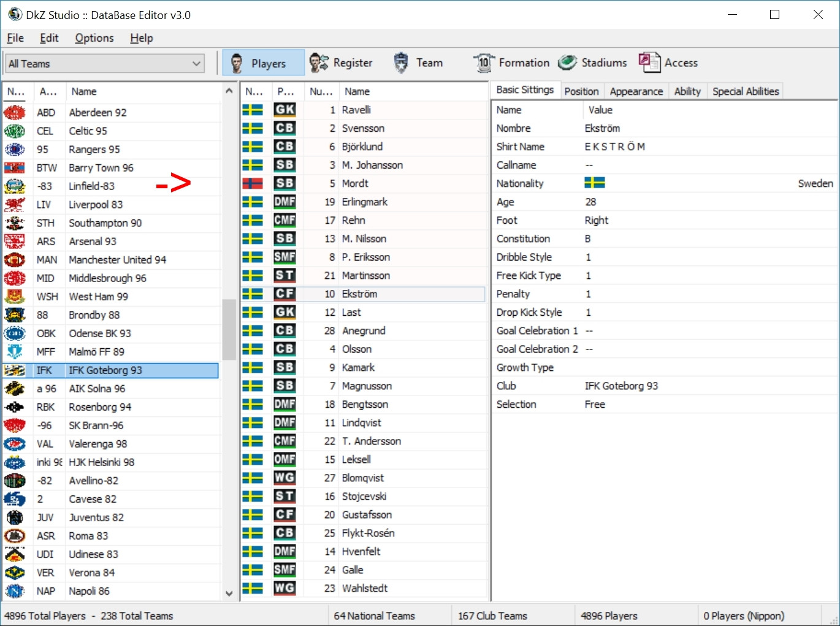
Task: Click Mordt's Norway flag icon
Action: point(253,183)
